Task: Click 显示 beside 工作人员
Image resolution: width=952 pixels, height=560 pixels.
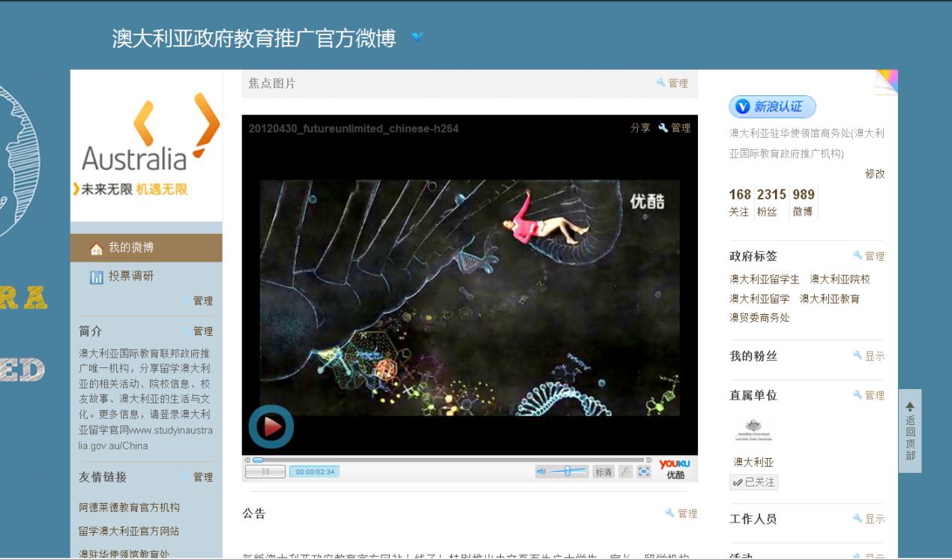Action: coord(875,519)
